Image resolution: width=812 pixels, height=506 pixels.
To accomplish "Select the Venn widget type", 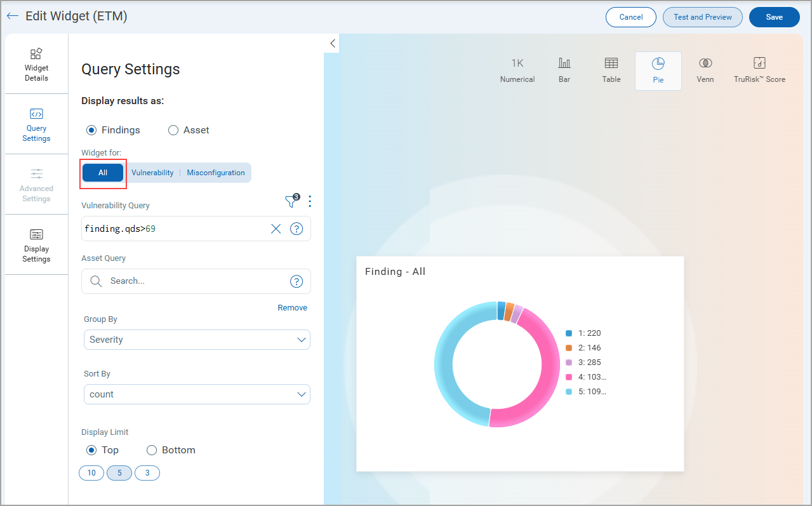I will tap(705, 70).
